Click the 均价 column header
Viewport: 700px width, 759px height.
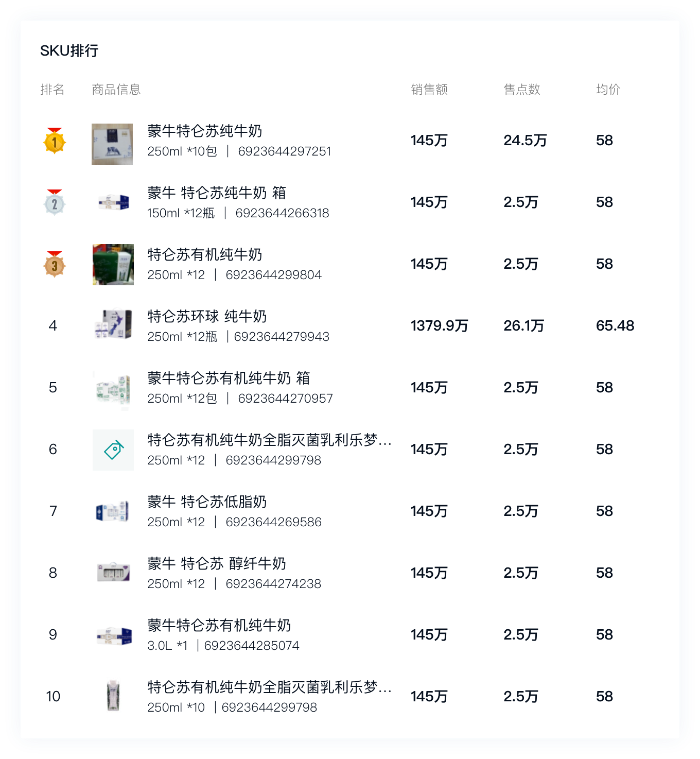coord(608,90)
